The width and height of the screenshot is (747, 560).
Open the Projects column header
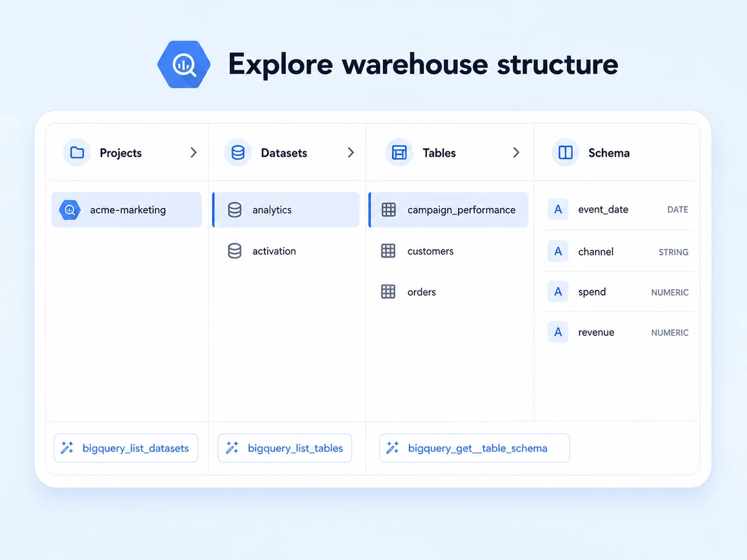tap(128, 152)
